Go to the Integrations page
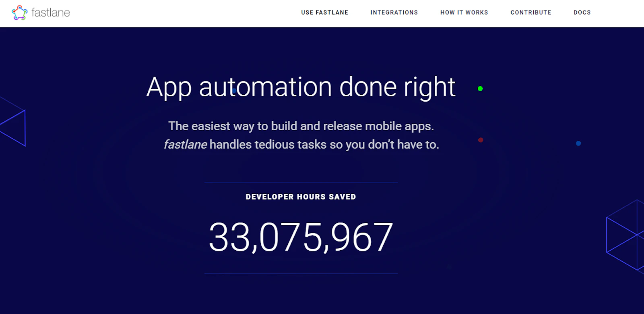Screen dimensions: 644x314 [x=394, y=12]
